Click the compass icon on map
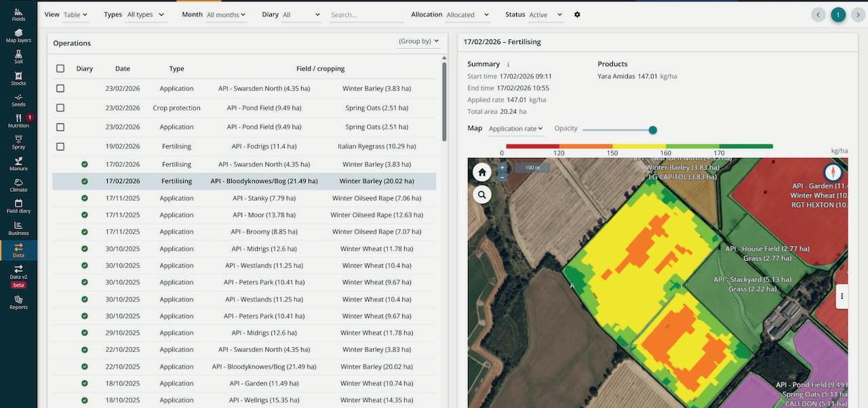This screenshot has height=408, width=868. click(833, 173)
